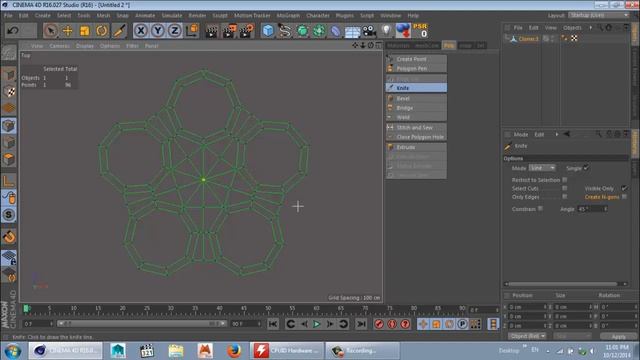Screen dimensions: 640x360
Task: Open the spline pen tool icon
Action: click(x=285, y=31)
